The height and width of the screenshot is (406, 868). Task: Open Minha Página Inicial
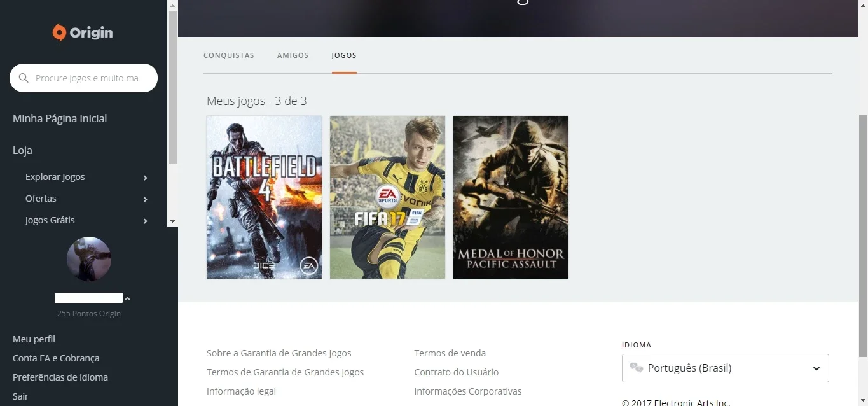pyautogui.click(x=60, y=118)
